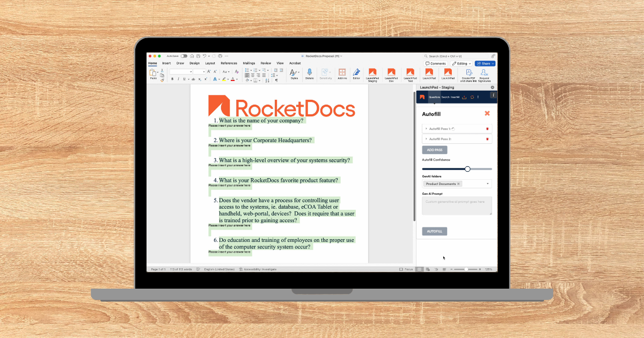Center align the paragraph
Viewport: 644px width, 338px height.
(x=253, y=75)
